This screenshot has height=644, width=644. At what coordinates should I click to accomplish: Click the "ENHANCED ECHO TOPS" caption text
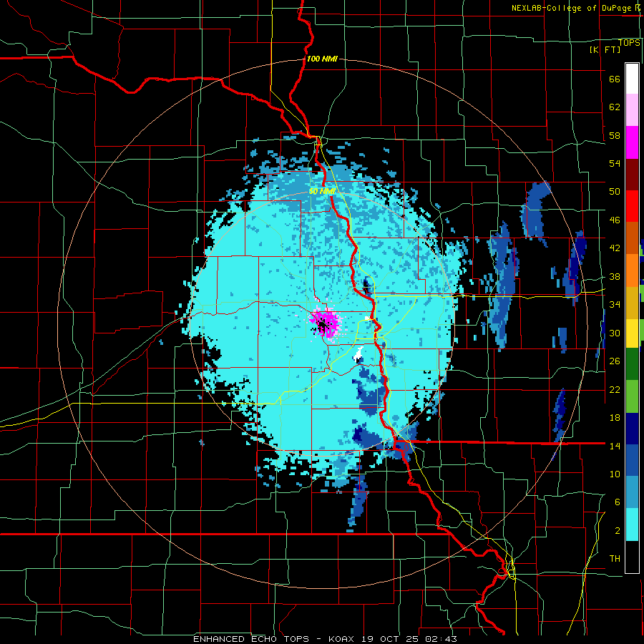pos(251,639)
